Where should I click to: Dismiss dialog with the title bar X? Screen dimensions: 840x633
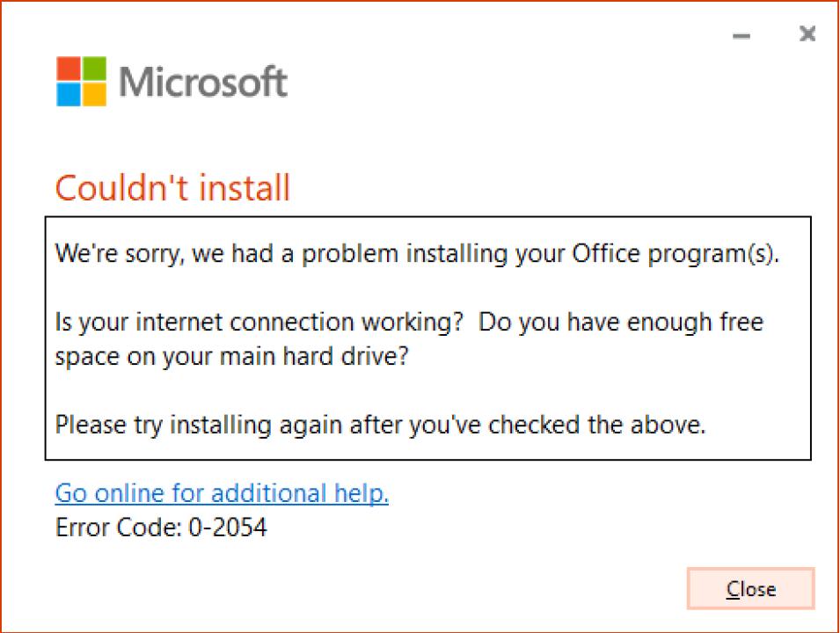tap(807, 34)
